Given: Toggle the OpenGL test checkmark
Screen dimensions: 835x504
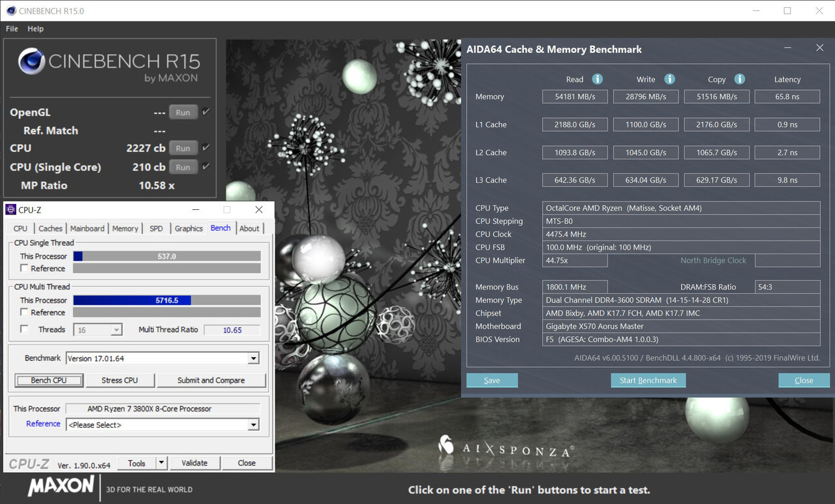Looking at the screenshot, I should coord(206,112).
